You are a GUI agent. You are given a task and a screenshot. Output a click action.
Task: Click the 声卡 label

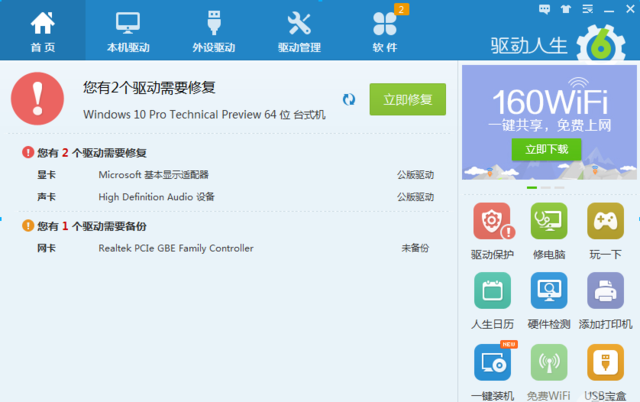(x=46, y=197)
